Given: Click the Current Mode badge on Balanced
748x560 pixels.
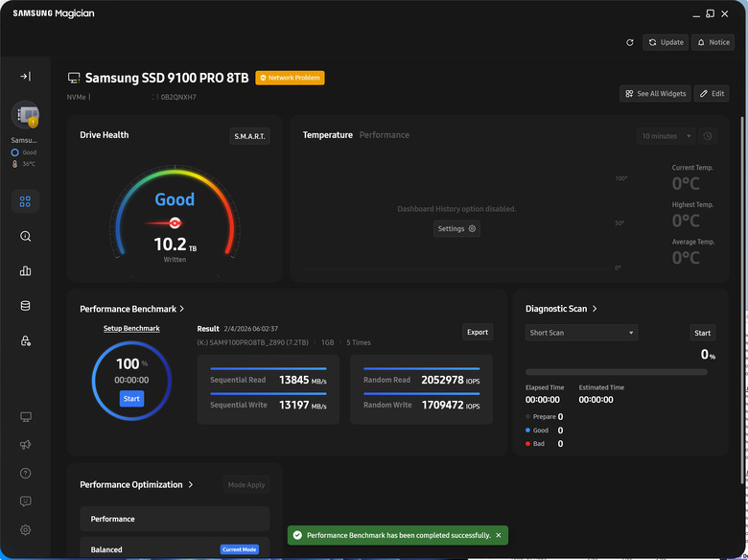Looking at the screenshot, I should point(240,549).
